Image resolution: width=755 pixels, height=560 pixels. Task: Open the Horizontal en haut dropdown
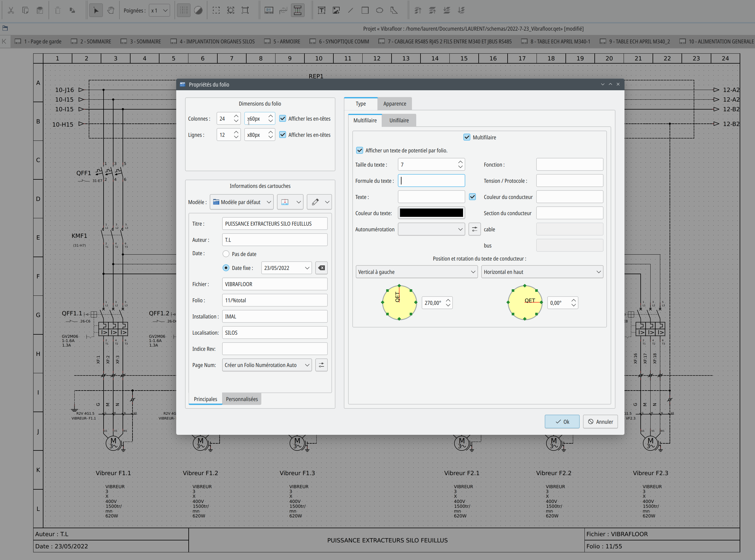542,272
